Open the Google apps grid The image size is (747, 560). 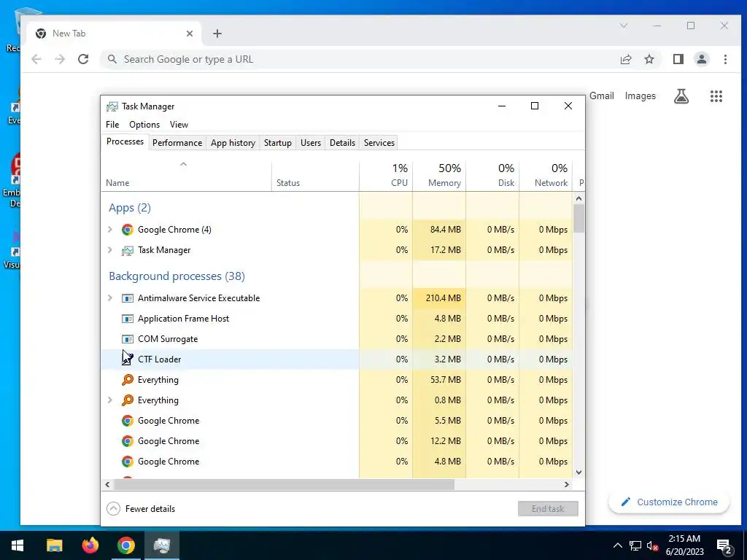tap(716, 96)
